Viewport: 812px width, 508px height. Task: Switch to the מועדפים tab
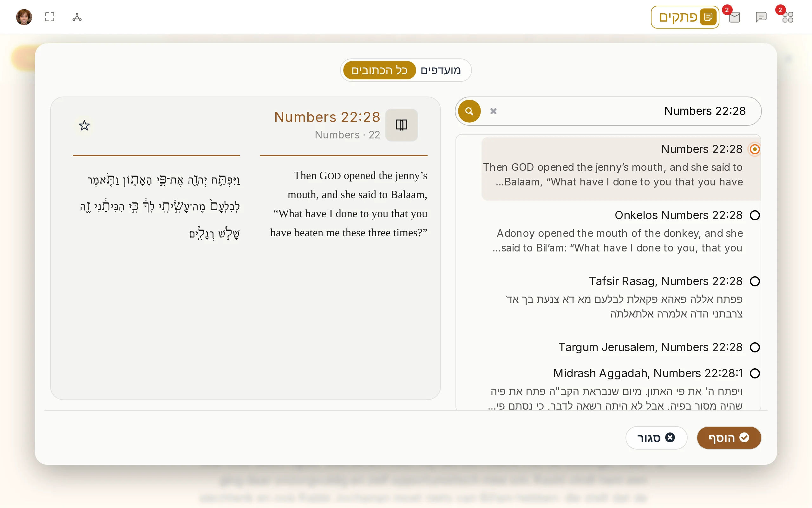441,70
